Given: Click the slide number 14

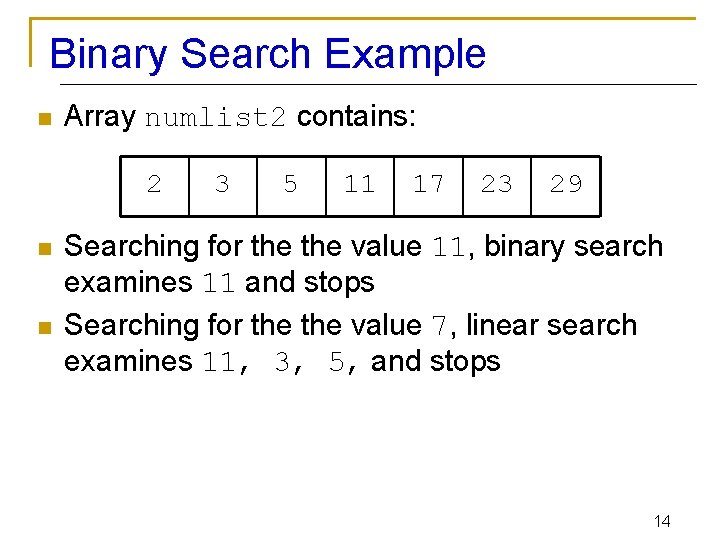Looking at the screenshot, I should 661,521.
